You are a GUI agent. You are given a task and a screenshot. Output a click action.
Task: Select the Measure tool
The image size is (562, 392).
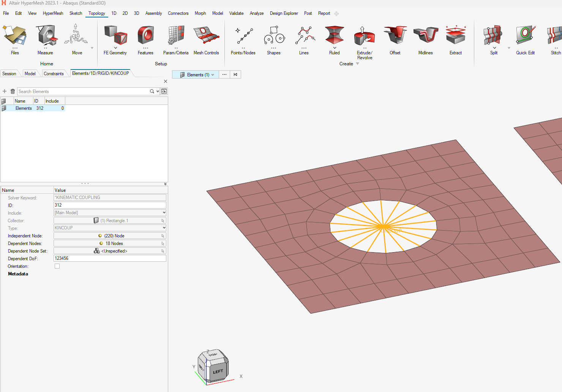click(45, 40)
